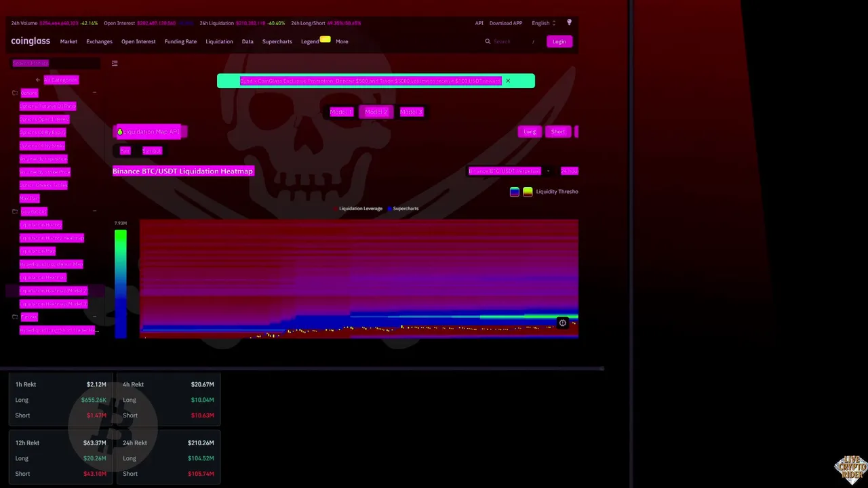Open the Open Interest menu
The image size is (868, 488).
coord(138,41)
